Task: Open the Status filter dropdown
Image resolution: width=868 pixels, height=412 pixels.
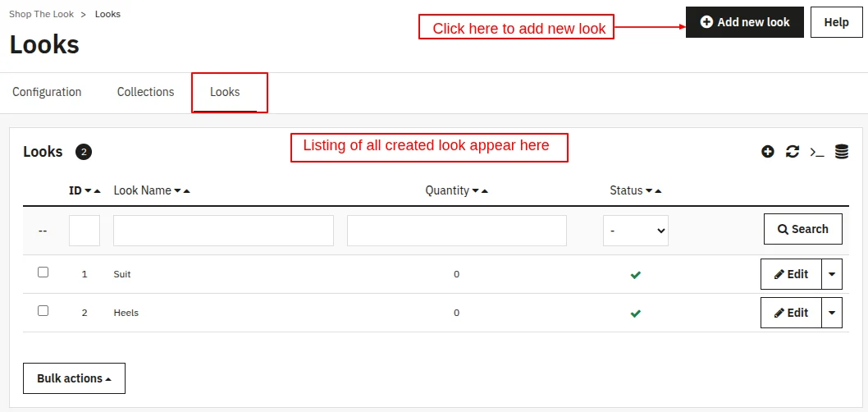Action: tap(636, 231)
